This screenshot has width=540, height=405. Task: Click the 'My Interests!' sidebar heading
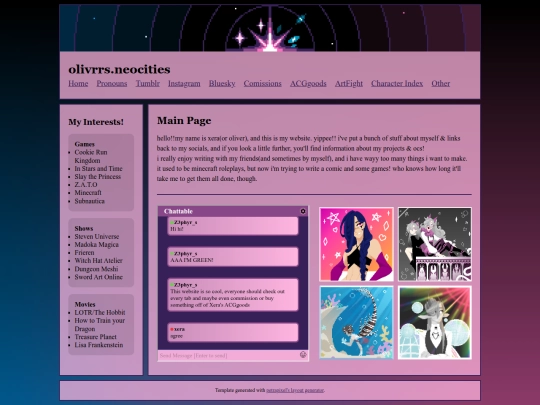[96, 122]
